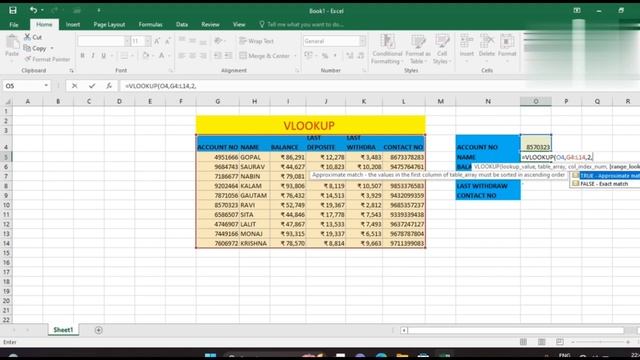Toggle Italic formatting

(93, 56)
